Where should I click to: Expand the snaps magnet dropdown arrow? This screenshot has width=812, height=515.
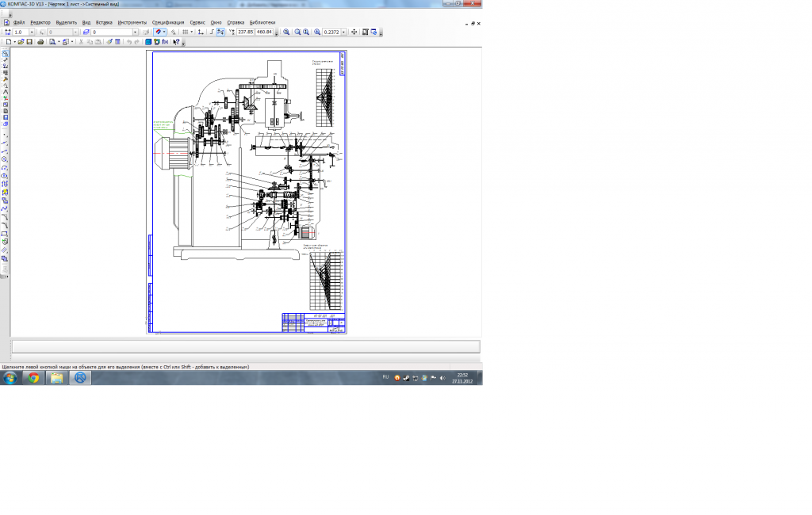[164, 32]
